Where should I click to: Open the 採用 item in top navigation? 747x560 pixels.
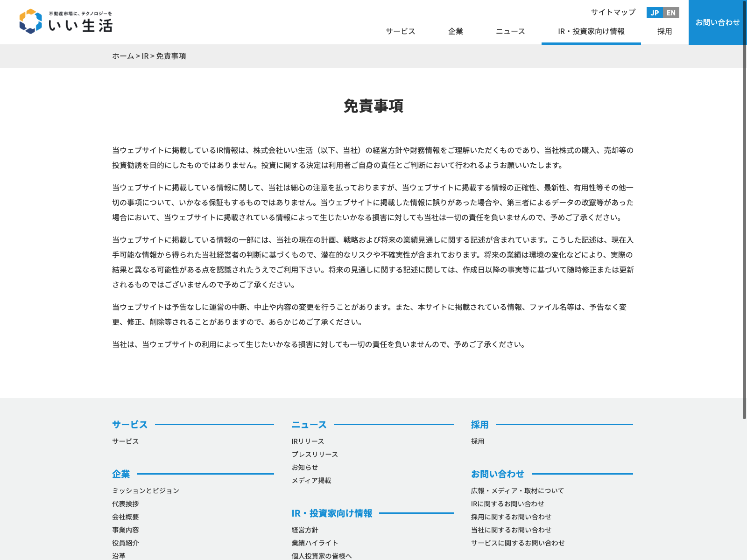click(664, 31)
